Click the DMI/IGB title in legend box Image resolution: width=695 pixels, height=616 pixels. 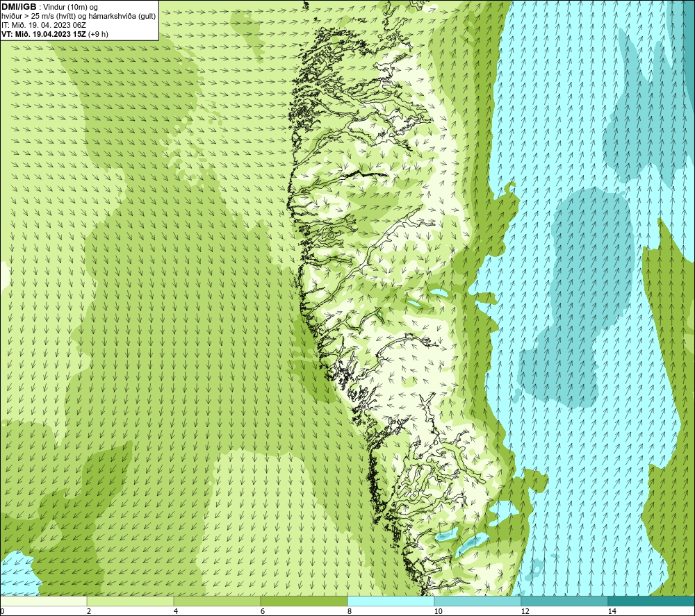(19, 7)
